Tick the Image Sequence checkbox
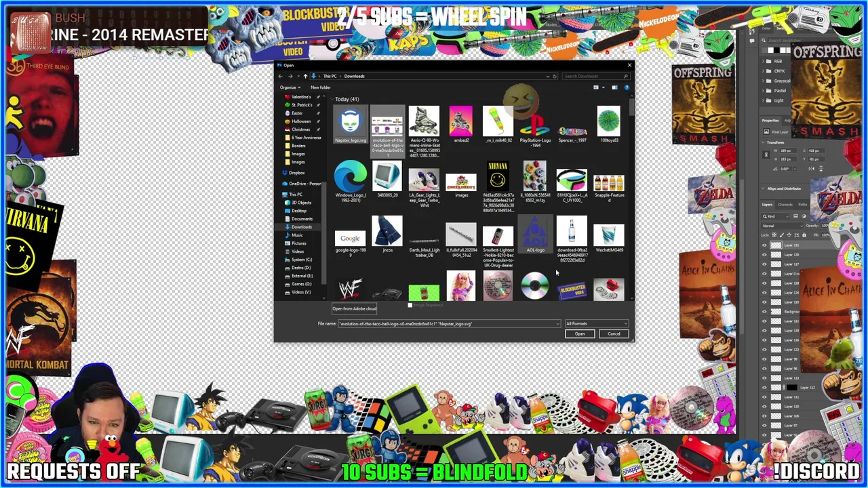Image resolution: width=868 pixels, height=488 pixels. point(410,306)
